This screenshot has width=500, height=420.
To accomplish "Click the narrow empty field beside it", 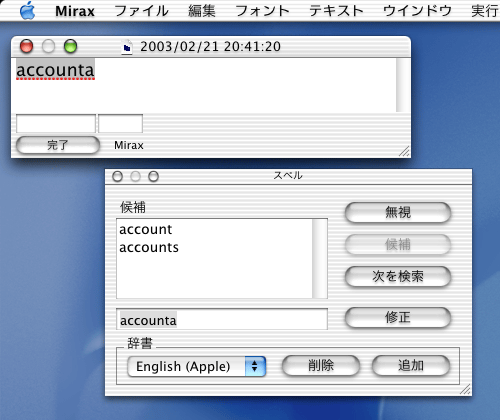I will coord(120,123).
